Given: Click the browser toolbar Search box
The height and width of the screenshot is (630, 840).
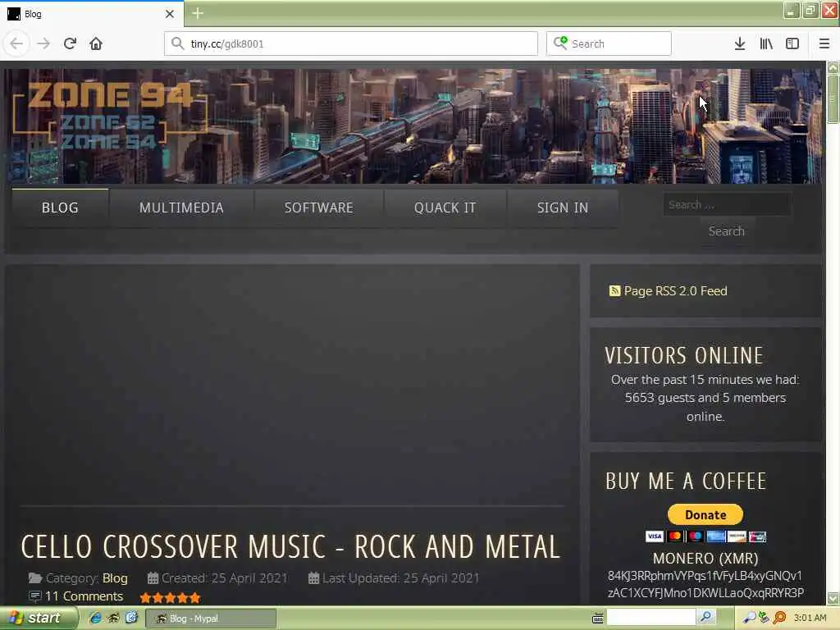Looking at the screenshot, I should click(x=609, y=43).
